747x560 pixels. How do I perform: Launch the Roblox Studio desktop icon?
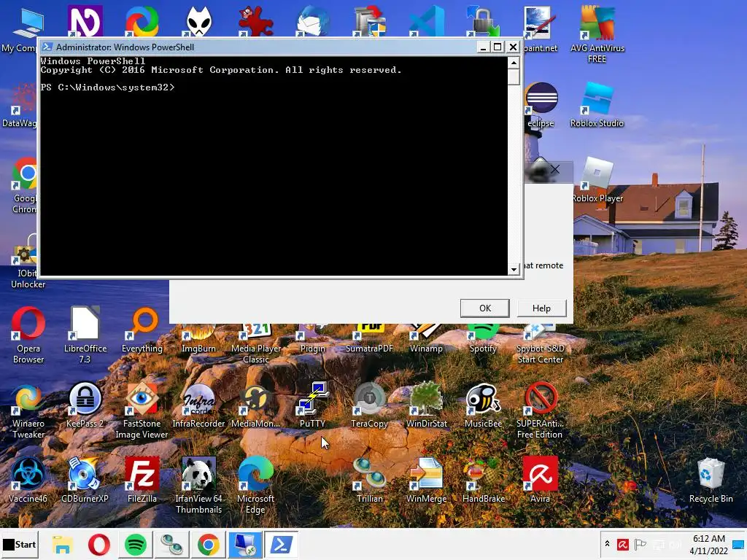coord(597,105)
